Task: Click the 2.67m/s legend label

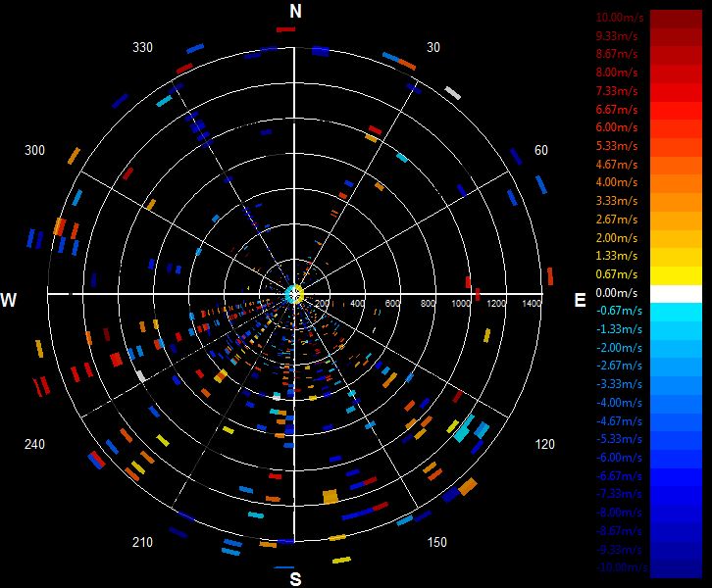Action: tap(617, 220)
